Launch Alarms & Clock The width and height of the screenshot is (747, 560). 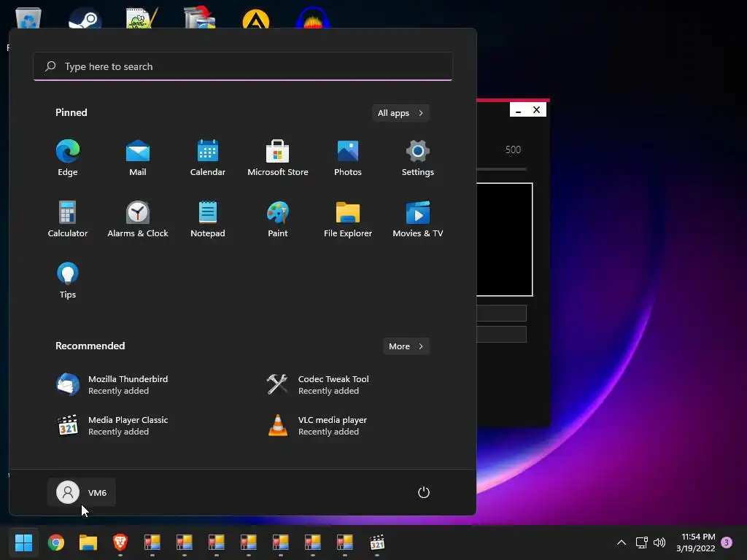(138, 219)
